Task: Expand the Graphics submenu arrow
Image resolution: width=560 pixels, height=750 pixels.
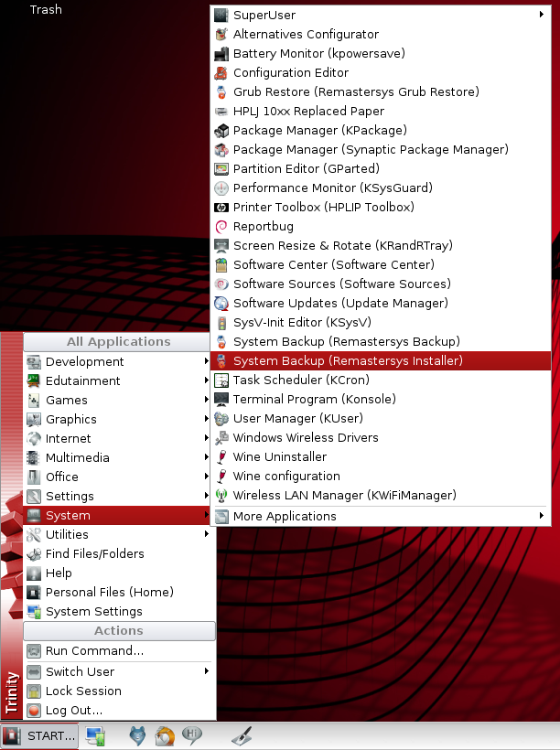Action: pyautogui.click(x=206, y=418)
